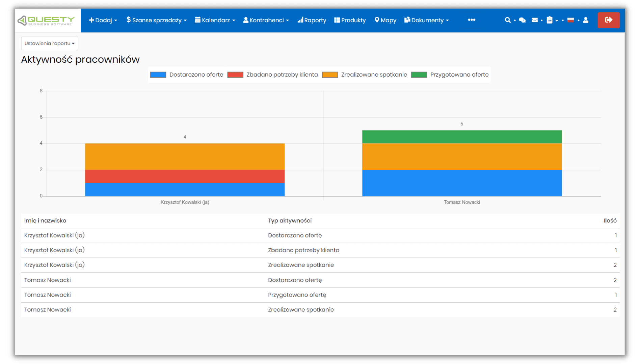Expand the Szanse sprzedaży menu
The height and width of the screenshot is (364, 640).
pos(156,20)
